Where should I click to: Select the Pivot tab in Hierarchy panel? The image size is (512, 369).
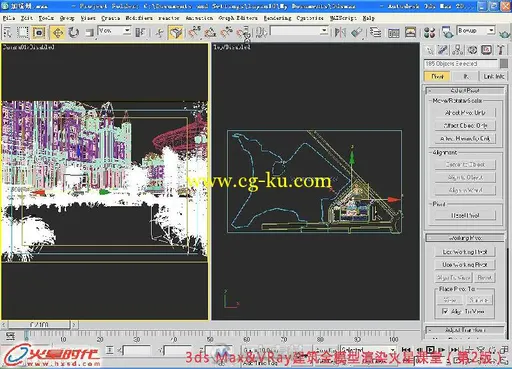437,76
